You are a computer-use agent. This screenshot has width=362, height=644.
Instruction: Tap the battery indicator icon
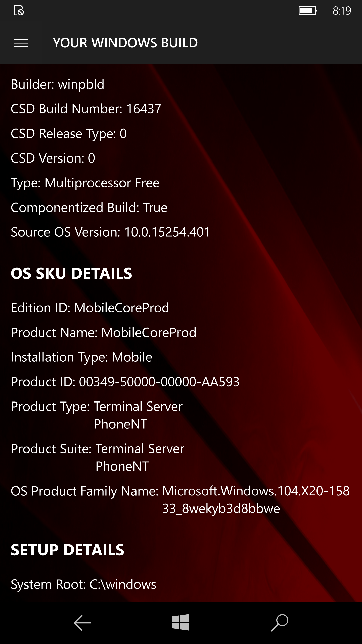coord(307,11)
